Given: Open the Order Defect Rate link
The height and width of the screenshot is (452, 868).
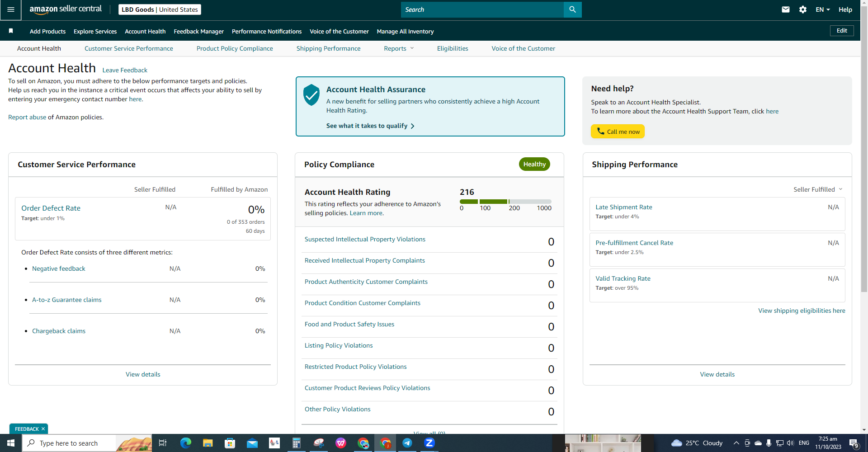Looking at the screenshot, I should (x=51, y=208).
